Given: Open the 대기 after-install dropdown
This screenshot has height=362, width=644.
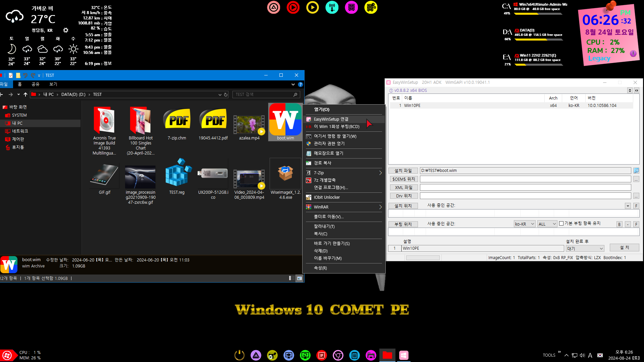Looking at the screenshot, I should point(585,248).
